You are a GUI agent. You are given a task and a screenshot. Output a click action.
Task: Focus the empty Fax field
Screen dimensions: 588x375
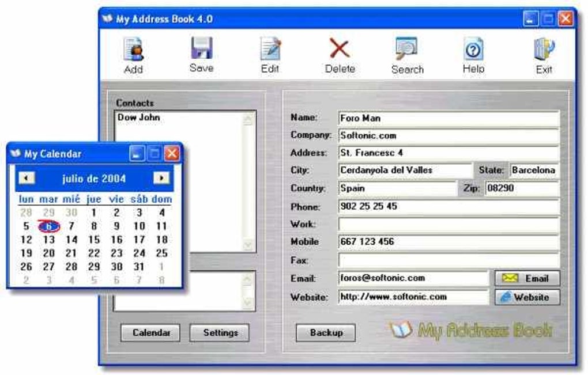coord(448,260)
